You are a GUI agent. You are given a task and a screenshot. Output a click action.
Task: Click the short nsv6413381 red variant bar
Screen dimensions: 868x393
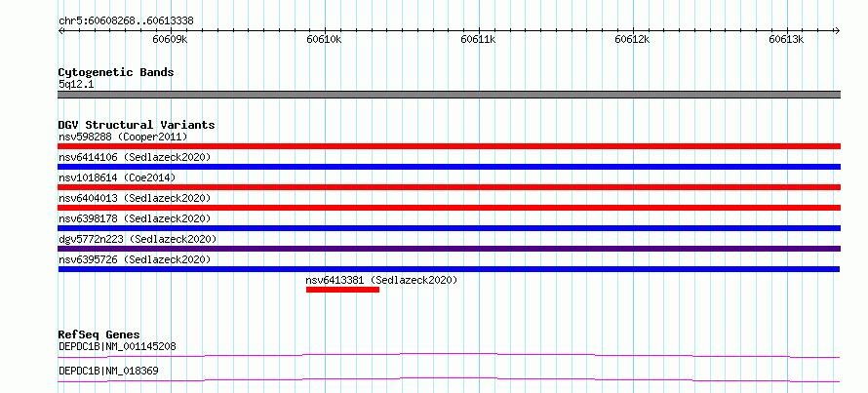342,290
